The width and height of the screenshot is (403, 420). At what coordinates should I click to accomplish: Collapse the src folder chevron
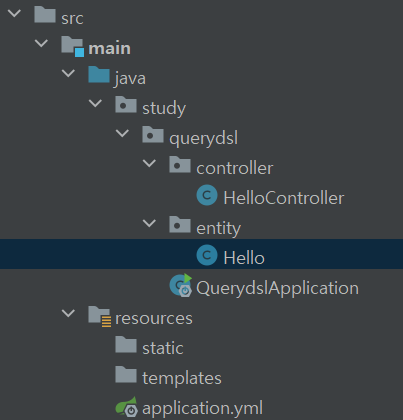coord(14,14)
